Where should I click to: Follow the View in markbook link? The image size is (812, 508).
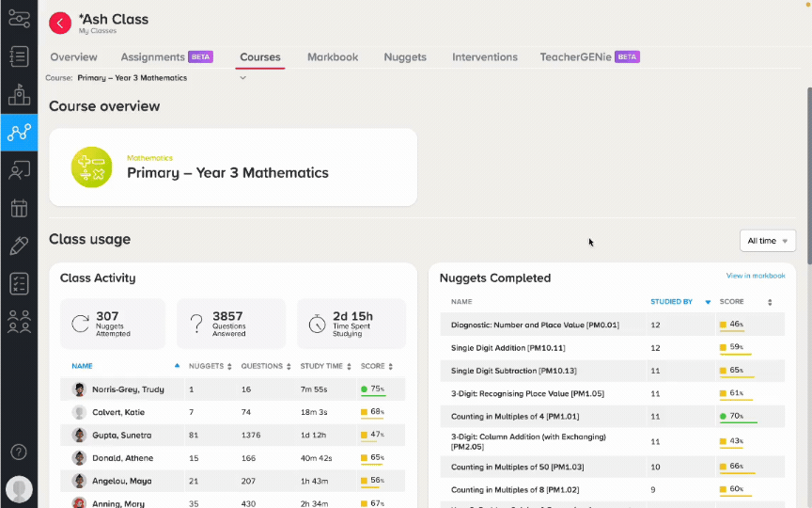pos(756,276)
